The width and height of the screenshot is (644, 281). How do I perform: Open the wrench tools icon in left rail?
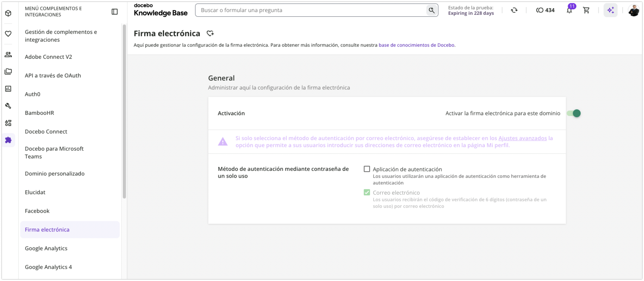(x=8, y=106)
